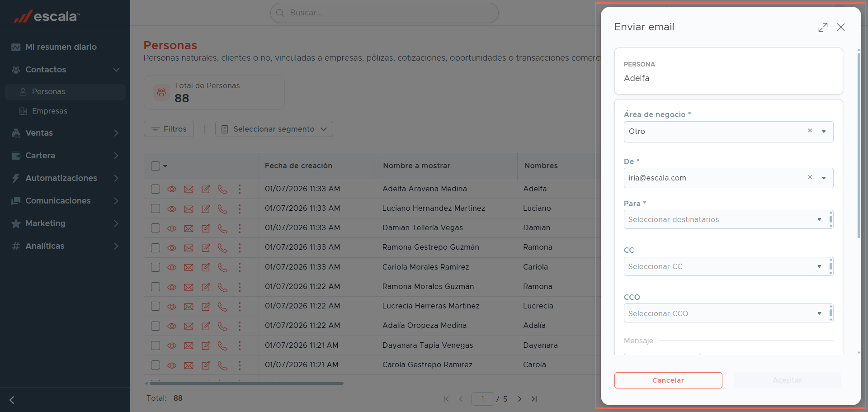Click the email panel vertical scrollbar

859,146
